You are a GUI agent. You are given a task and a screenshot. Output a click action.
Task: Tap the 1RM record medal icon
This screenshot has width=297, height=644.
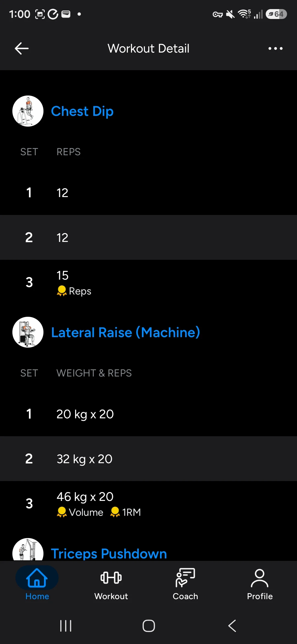click(115, 512)
